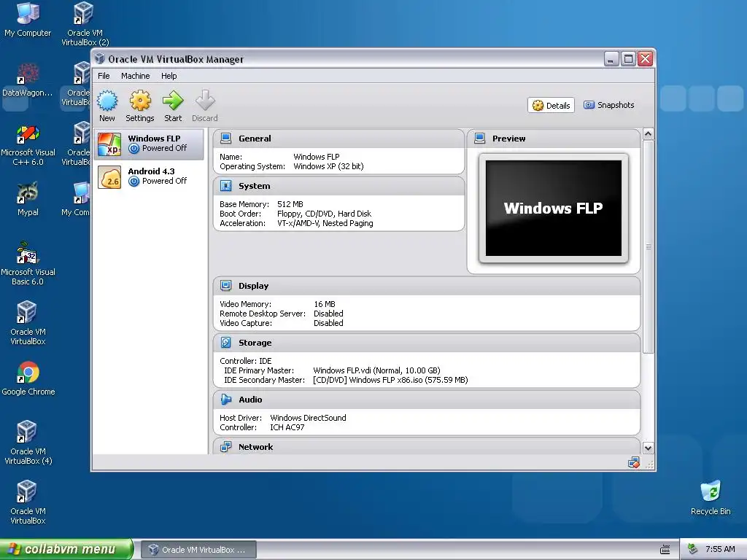Select the Windows FLP virtual machine
The height and width of the screenshot is (560, 747).
150,144
